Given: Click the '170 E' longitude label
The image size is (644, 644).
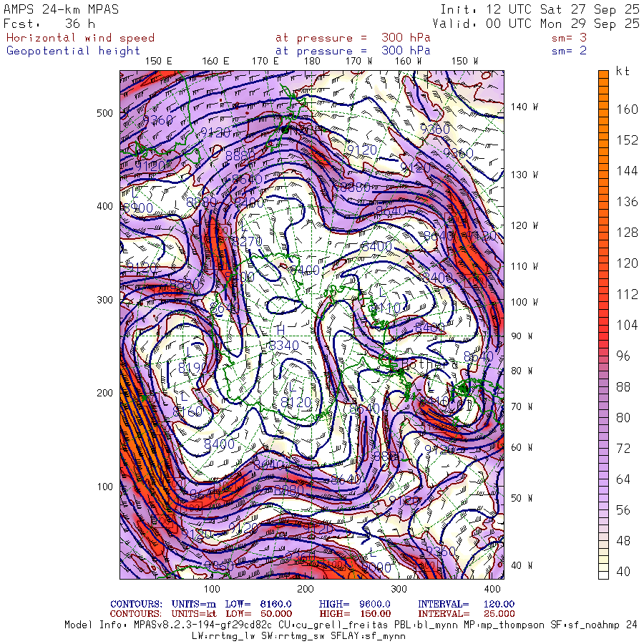Looking at the screenshot, I should [265, 62].
